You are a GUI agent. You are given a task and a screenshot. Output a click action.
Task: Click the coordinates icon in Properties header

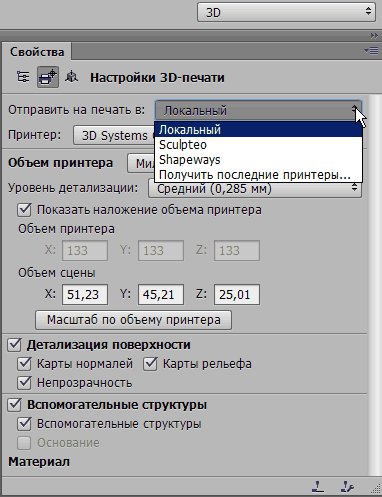[71, 77]
